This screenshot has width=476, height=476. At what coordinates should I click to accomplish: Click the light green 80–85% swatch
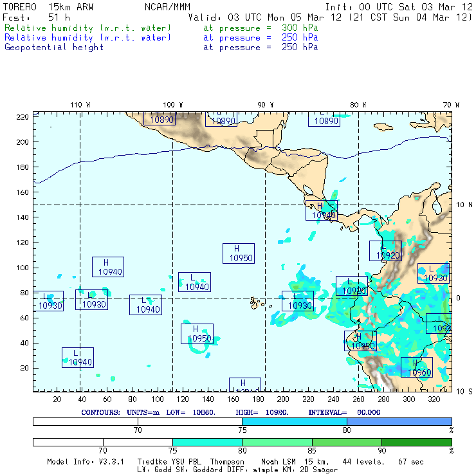(277, 442)
